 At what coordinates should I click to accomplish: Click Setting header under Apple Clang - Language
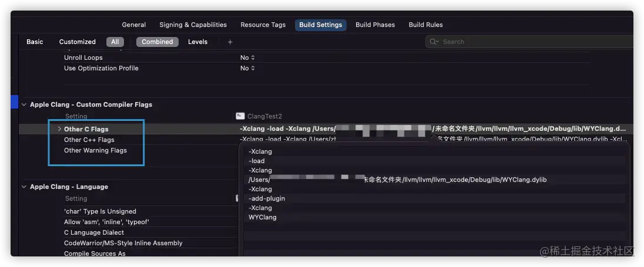click(x=76, y=198)
